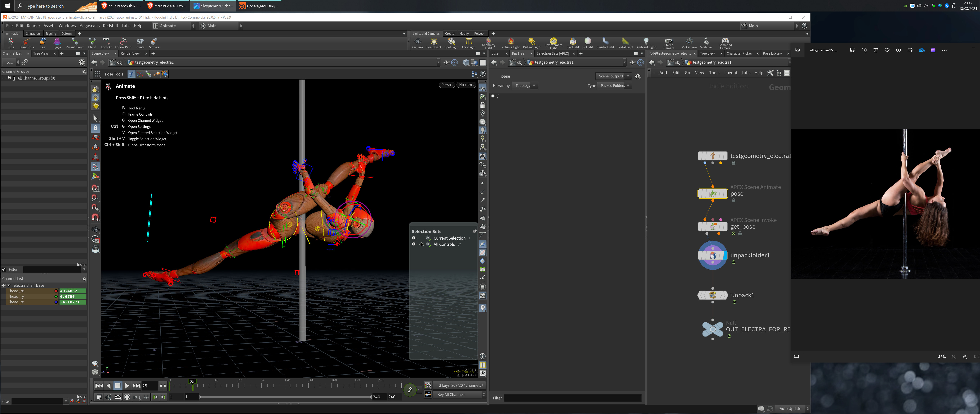Viewport: 980px width, 414px height.
Task: Click the Play forward button
Action: pyautogui.click(x=127, y=386)
